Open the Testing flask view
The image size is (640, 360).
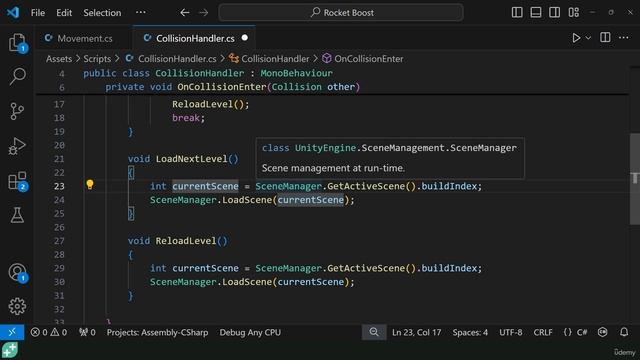(x=17, y=215)
